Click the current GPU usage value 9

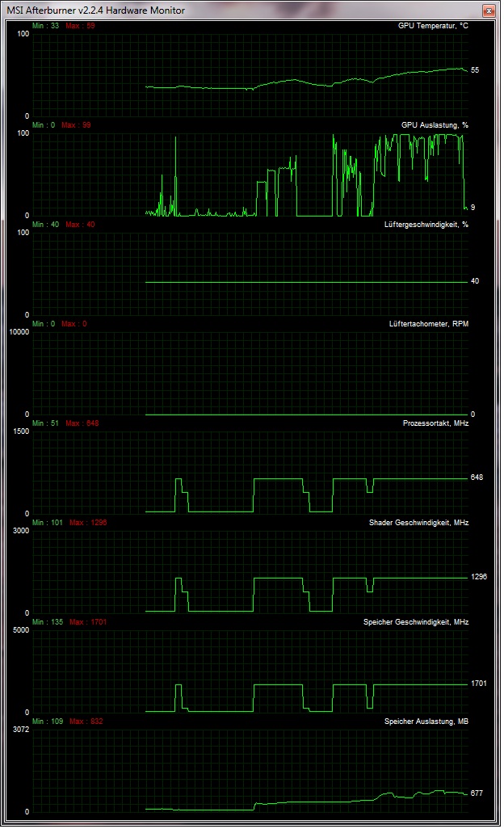472,207
